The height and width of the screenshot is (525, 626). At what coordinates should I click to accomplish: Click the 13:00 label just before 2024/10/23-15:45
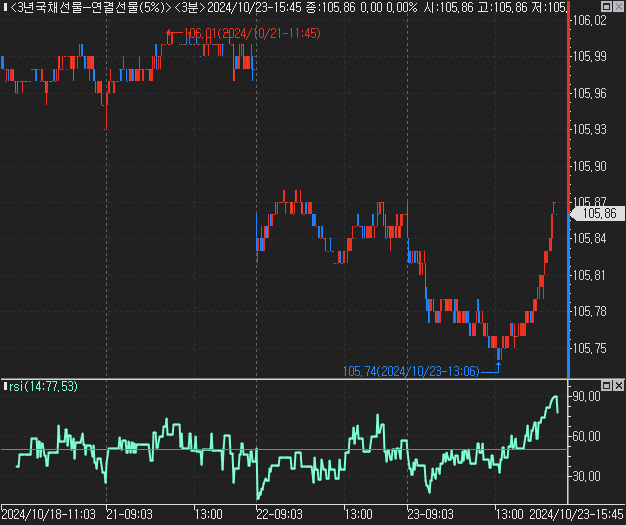coord(509,514)
